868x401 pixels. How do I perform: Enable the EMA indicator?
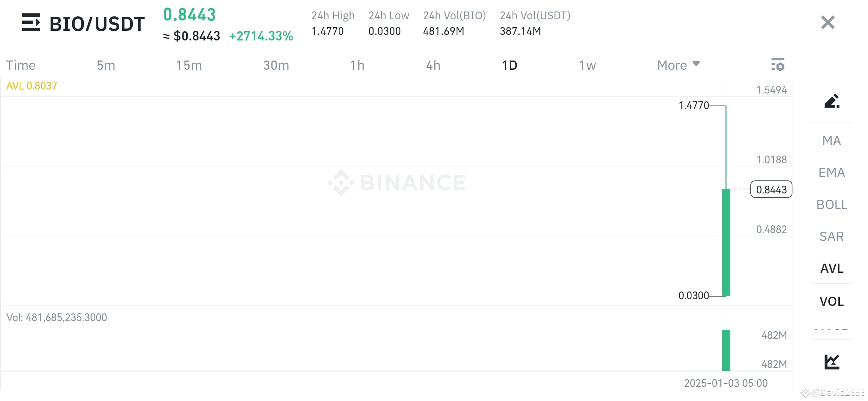(832, 172)
